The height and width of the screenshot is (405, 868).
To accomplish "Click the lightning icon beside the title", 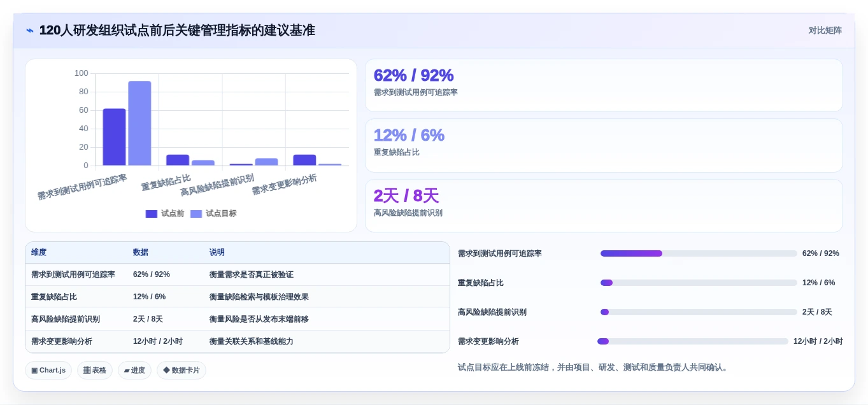I will pyautogui.click(x=30, y=31).
